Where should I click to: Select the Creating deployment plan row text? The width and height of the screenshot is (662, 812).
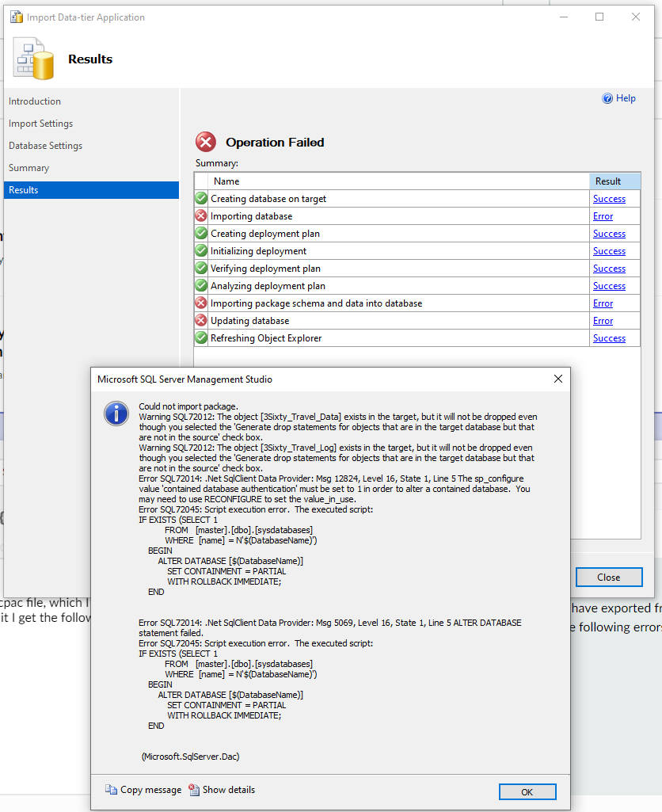point(265,234)
